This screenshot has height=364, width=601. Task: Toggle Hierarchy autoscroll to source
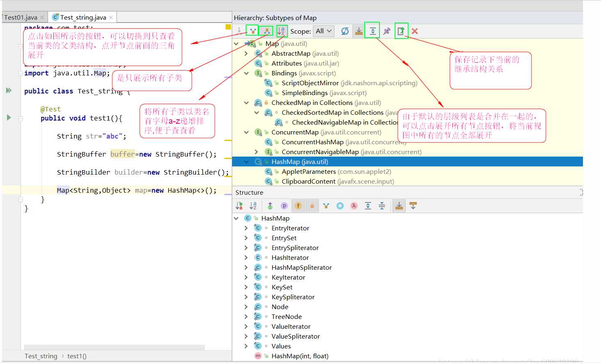coord(359,31)
